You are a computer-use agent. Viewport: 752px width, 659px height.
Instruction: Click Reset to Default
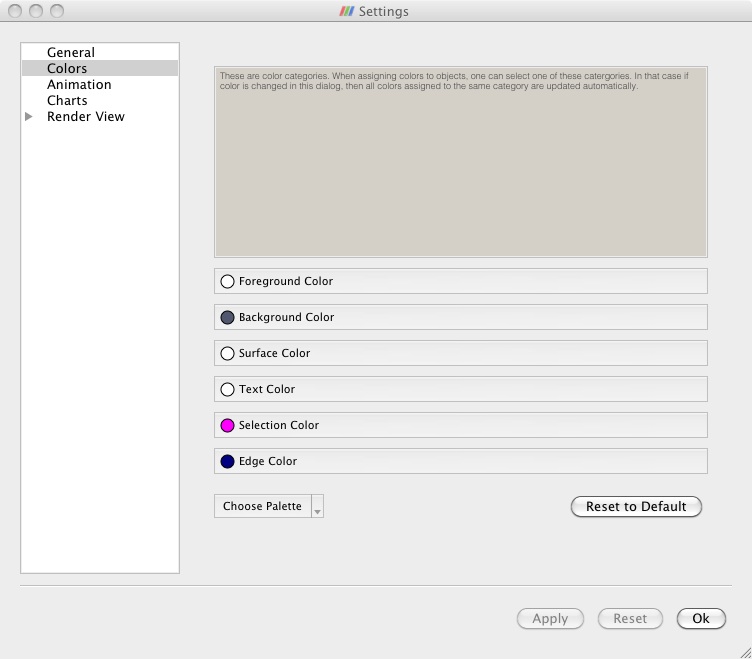[636, 506]
